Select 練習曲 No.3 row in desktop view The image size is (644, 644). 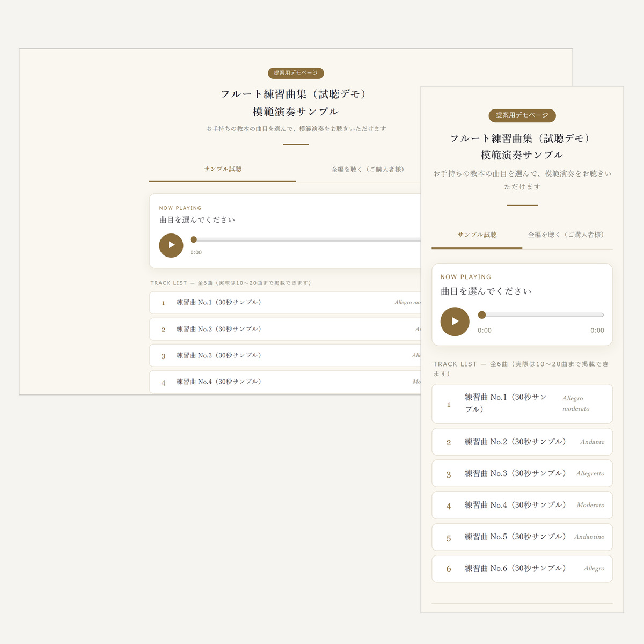coord(285,355)
